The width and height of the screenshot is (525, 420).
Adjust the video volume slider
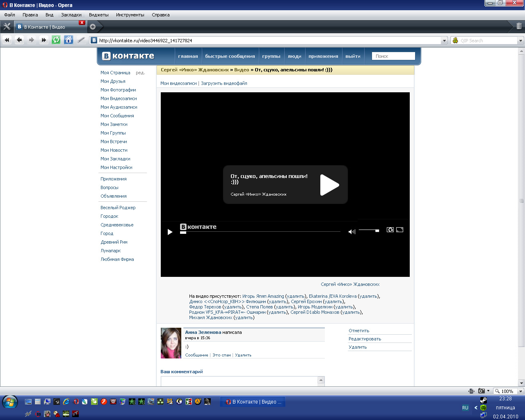[x=369, y=230]
